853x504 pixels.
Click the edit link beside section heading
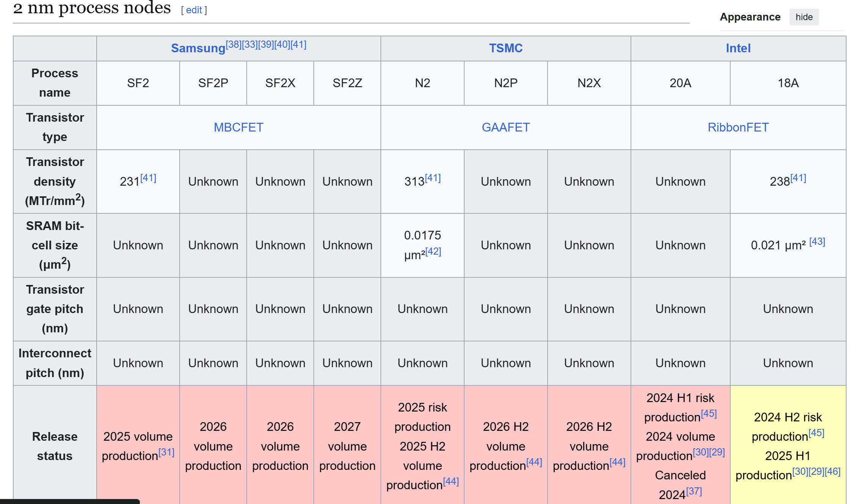pos(194,10)
